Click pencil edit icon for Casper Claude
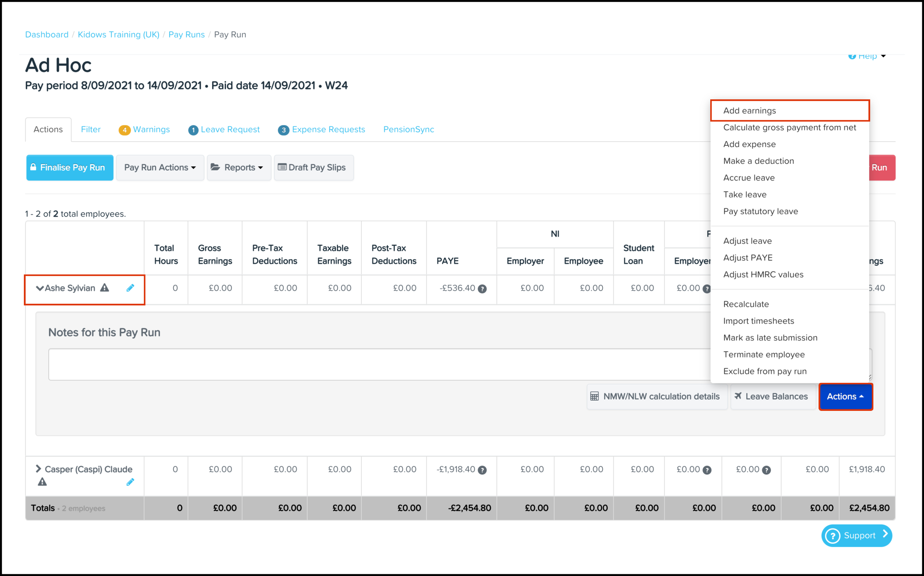This screenshot has width=924, height=576. tap(130, 482)
